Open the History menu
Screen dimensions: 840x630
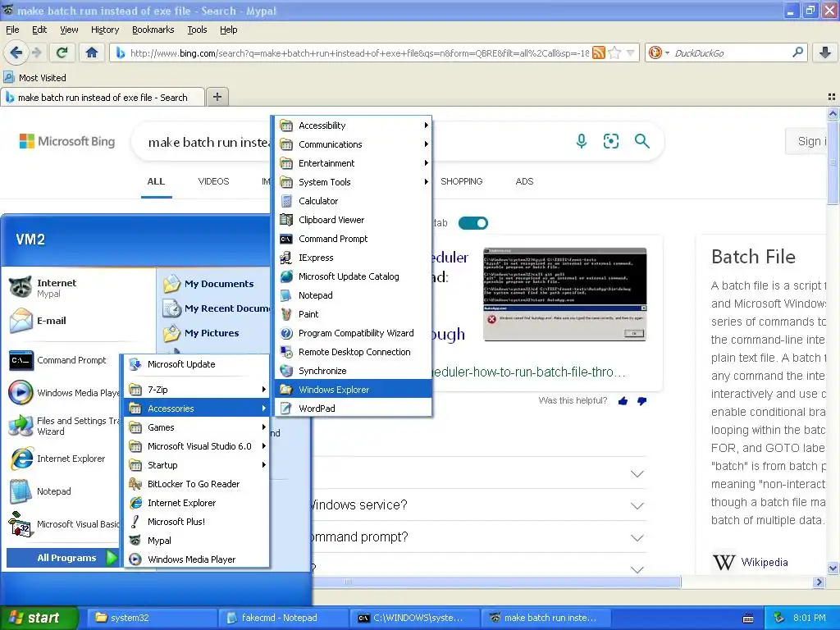pos(104,30)
